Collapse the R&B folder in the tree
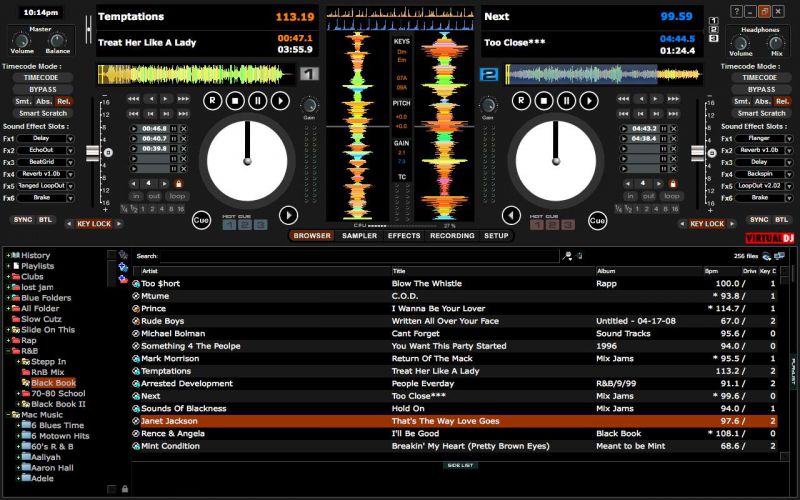800x500 pixels. coord(8,351)
